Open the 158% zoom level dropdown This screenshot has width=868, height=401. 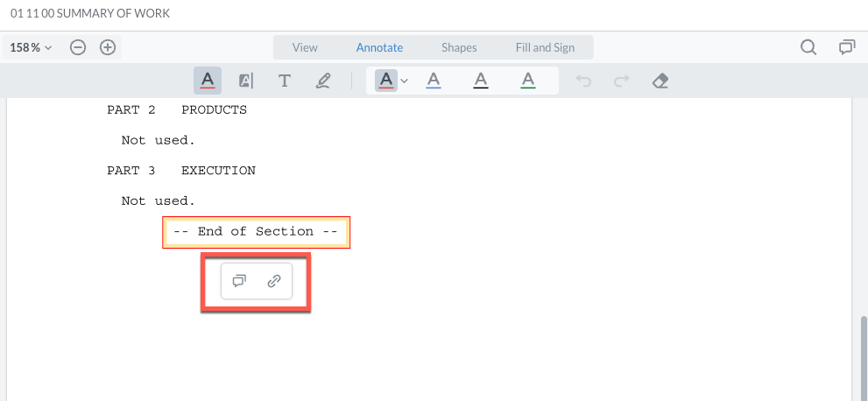tap(31, 47)
